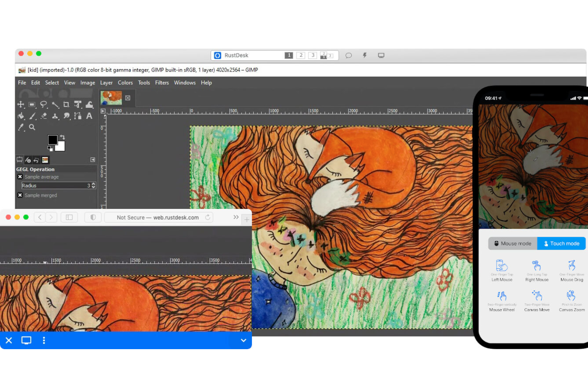Screen dimensions: 588x390
Task: Select the Paths tool
Action: point(78,116)
